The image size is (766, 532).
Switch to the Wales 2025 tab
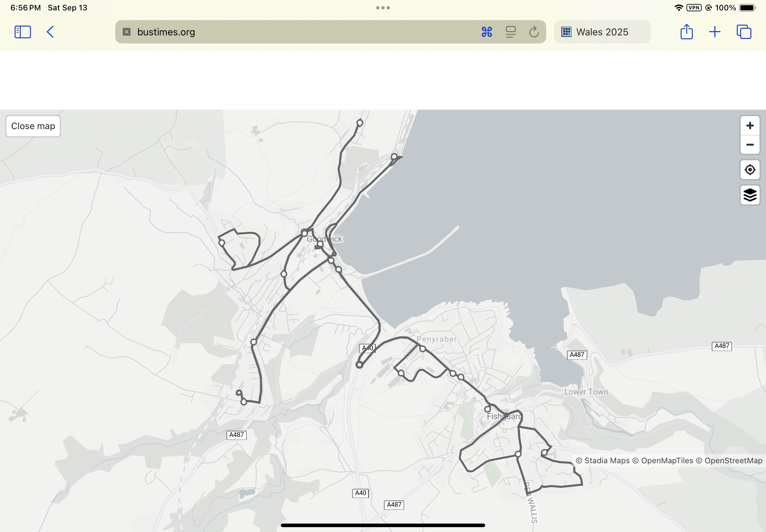pyautogui.click(x=602, y=32)
